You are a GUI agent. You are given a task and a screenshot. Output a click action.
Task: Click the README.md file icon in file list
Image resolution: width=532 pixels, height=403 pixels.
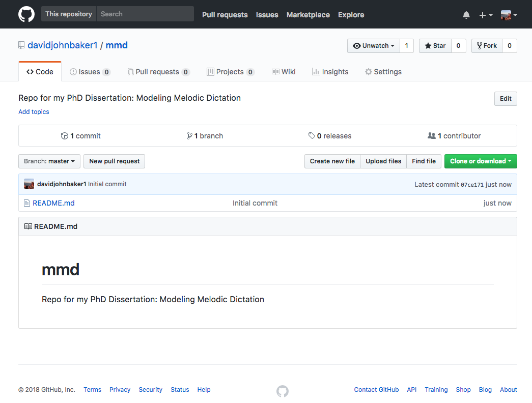click(27, 203)
